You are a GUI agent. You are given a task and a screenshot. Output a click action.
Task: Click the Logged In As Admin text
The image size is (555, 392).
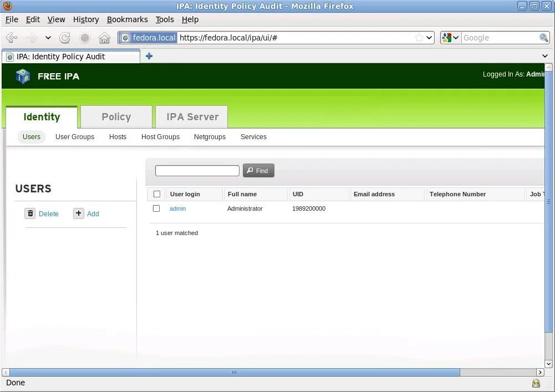(x=513, y=74)
